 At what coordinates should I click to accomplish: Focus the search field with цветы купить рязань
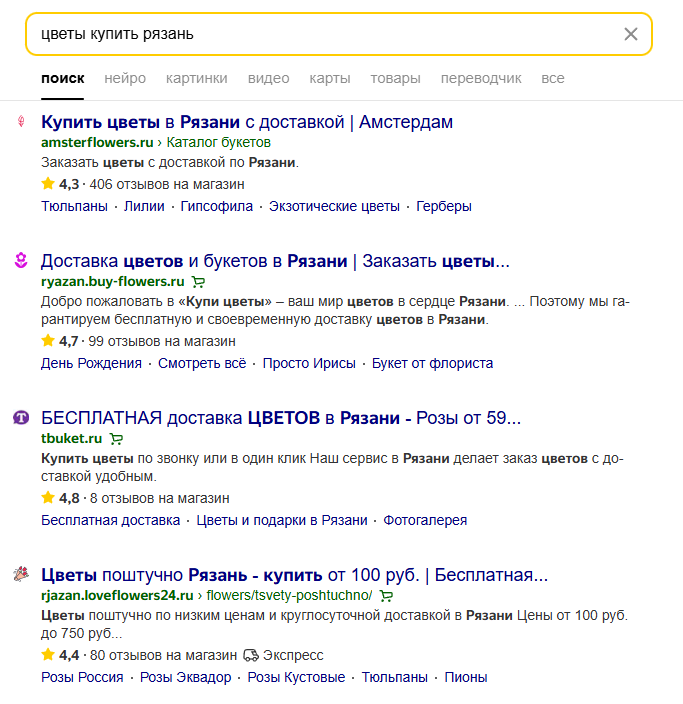point(320,34)
